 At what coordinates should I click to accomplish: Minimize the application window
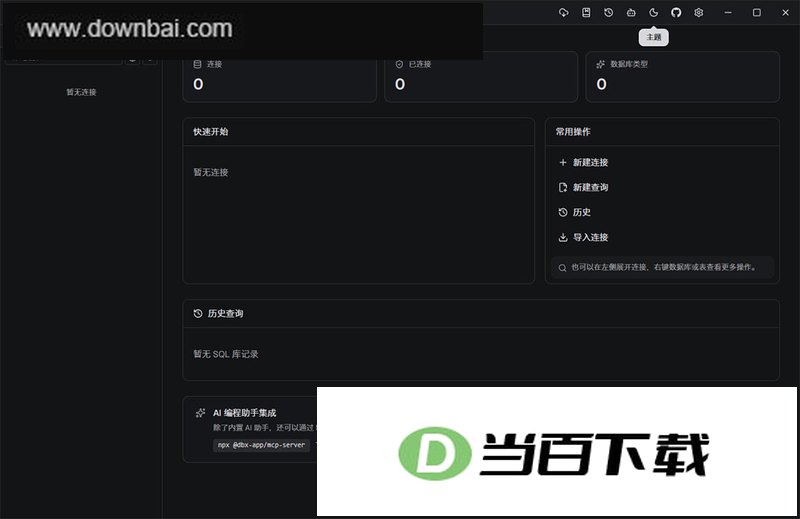[x=728, y=13]
